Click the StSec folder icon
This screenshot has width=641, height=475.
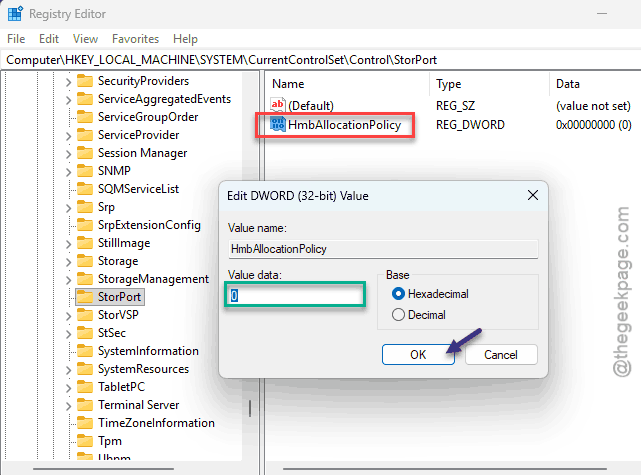tap(85, 333)
